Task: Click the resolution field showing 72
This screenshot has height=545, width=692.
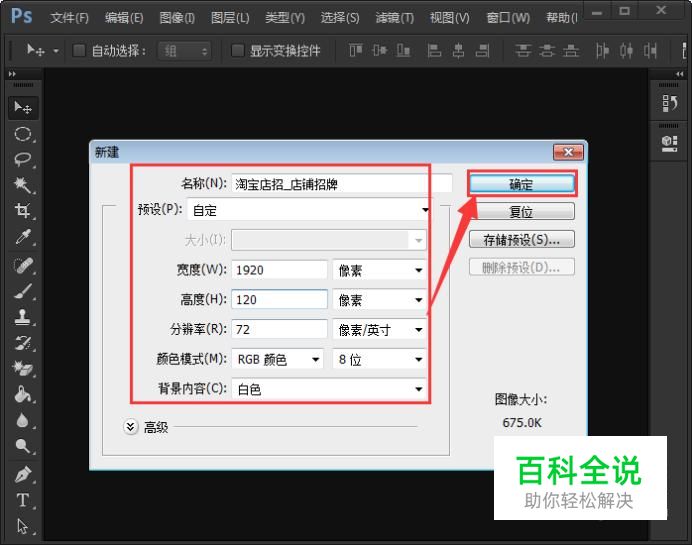Action: point(279,330)
